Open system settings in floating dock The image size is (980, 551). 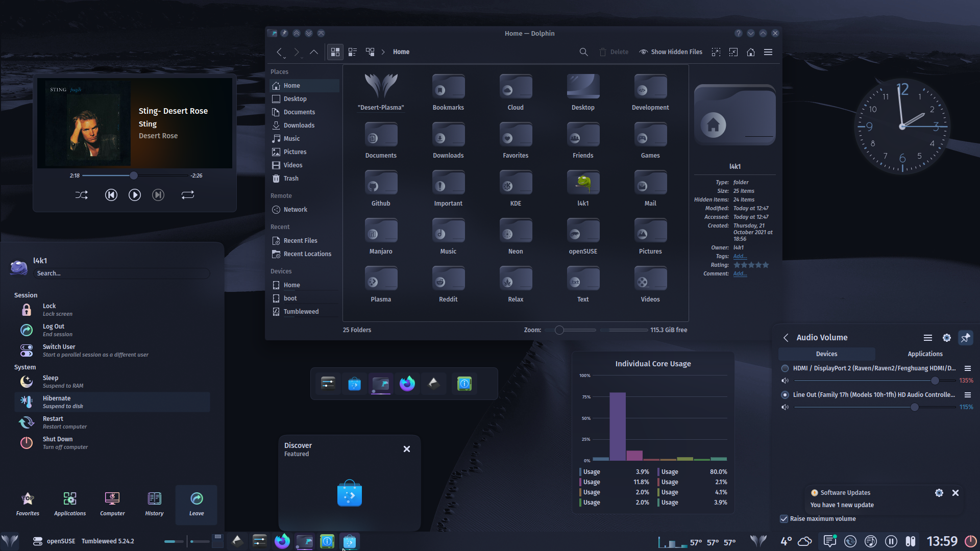click(328, 383)
